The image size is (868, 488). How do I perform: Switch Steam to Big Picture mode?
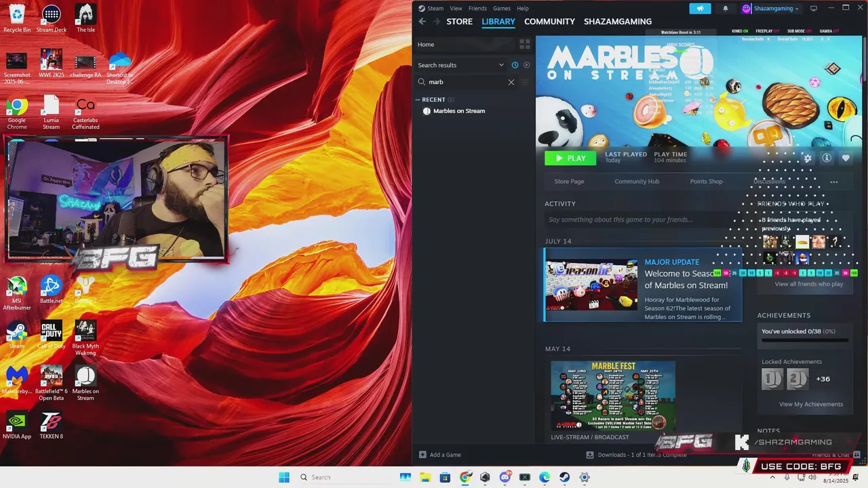[814, 9]
